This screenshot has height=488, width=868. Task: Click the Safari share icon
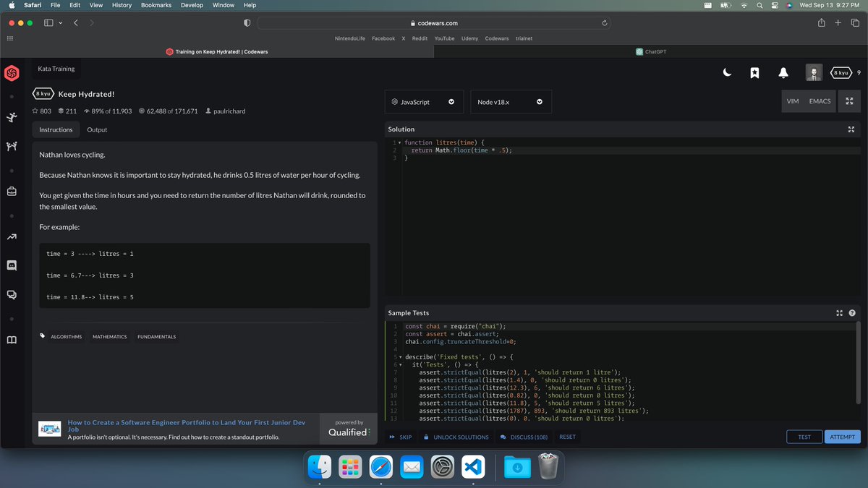(821, 23)
